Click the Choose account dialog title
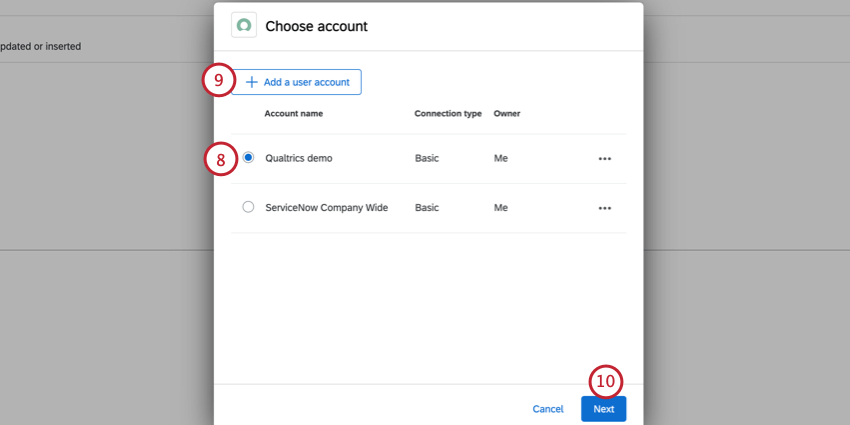Image resolution: width=850 pixels, height=425 pixels. point(316,26)
